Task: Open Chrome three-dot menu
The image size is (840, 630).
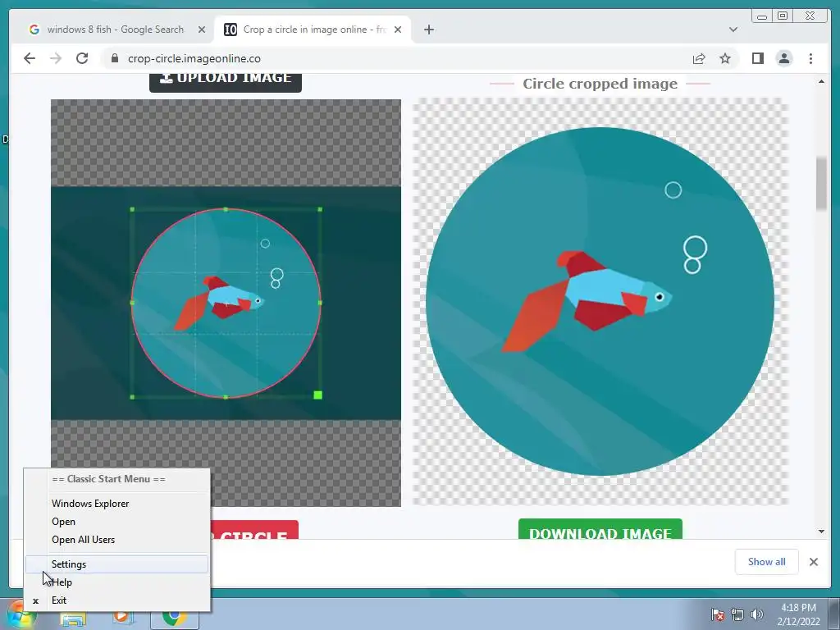Action: 810,58
